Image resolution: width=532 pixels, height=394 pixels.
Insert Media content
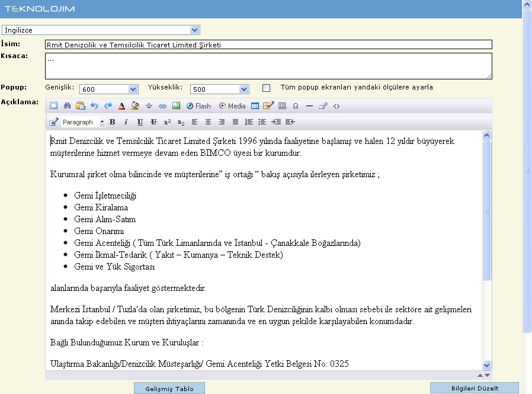pos(232,106)
